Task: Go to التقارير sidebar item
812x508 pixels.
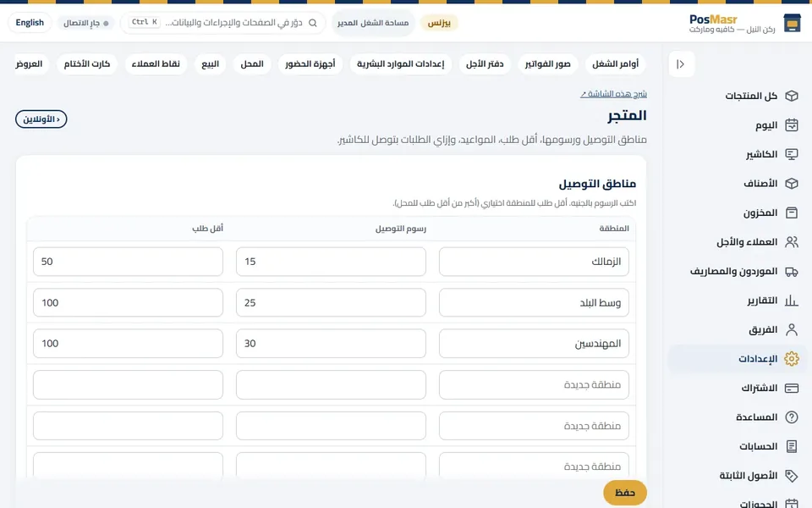Action: point(738,300)
